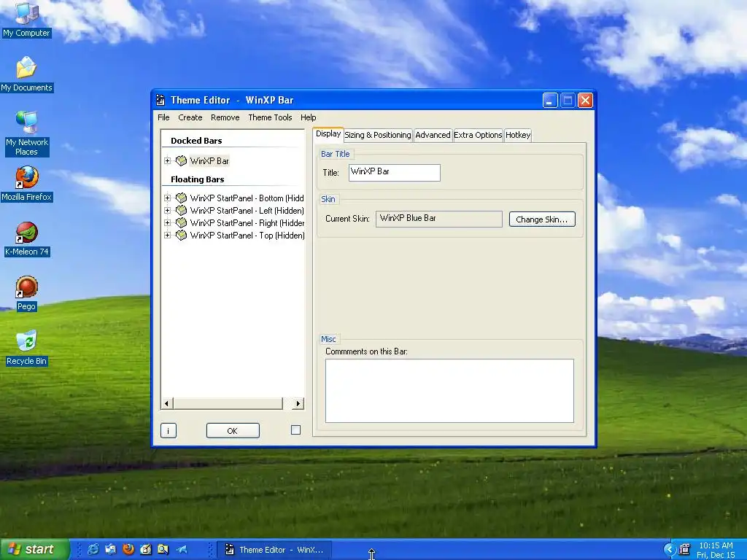Toggle the checkbox beside the OK button
This screenshot has width=747, height=560.
[296, 430]
